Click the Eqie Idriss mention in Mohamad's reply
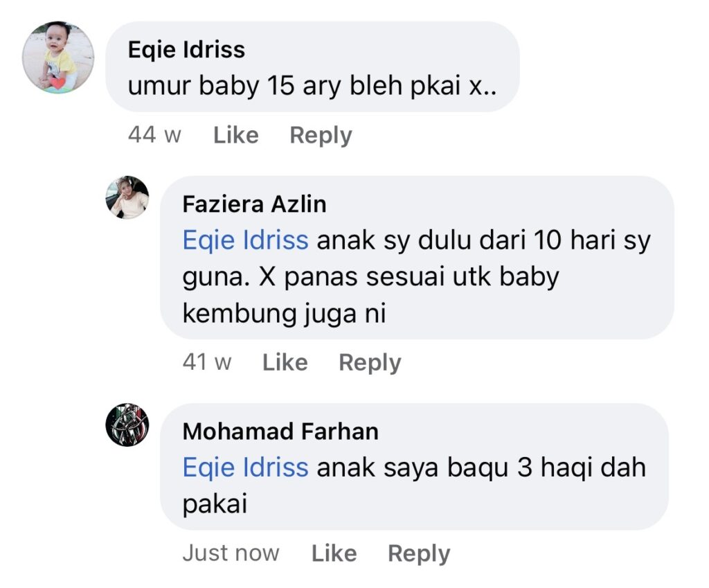 point(245,467)
